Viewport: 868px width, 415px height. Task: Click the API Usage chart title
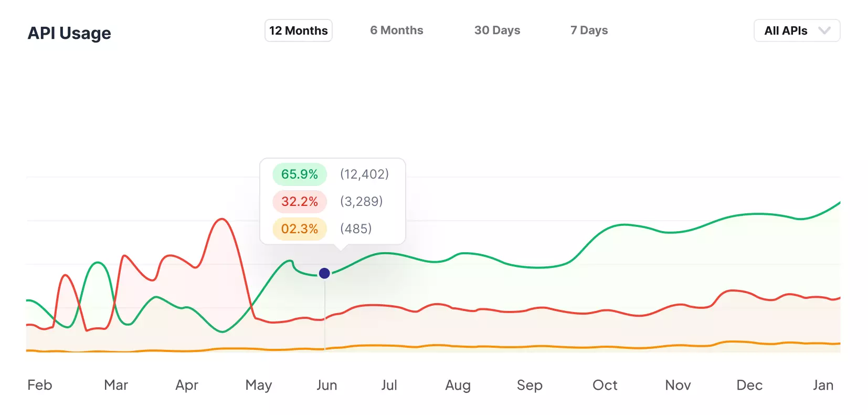69,33
